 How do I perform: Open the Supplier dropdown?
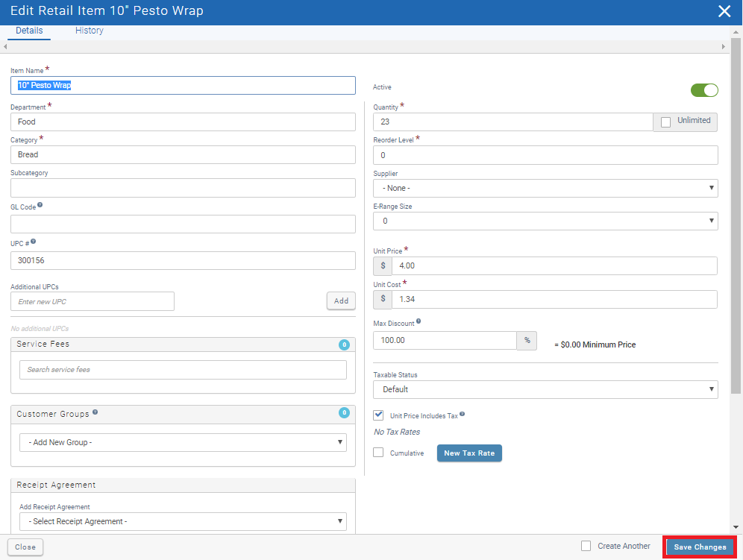pyautogui.click(x=545, y=188)
